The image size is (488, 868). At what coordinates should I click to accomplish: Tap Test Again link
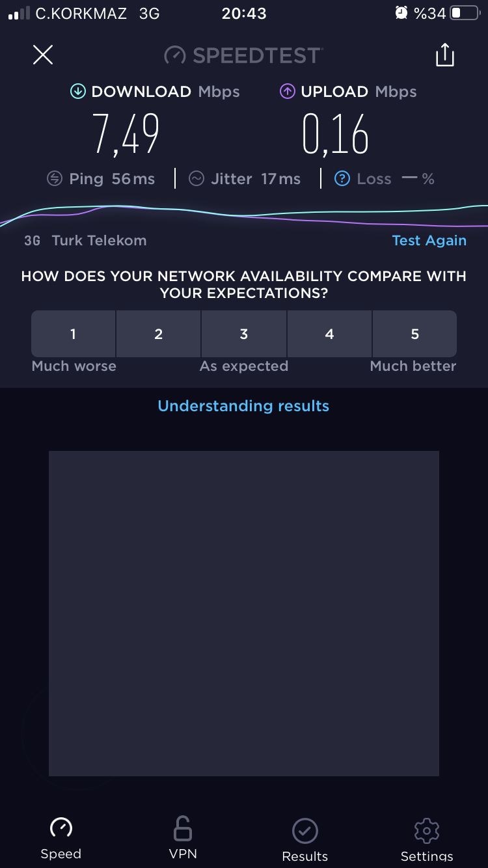click(429, 240)
